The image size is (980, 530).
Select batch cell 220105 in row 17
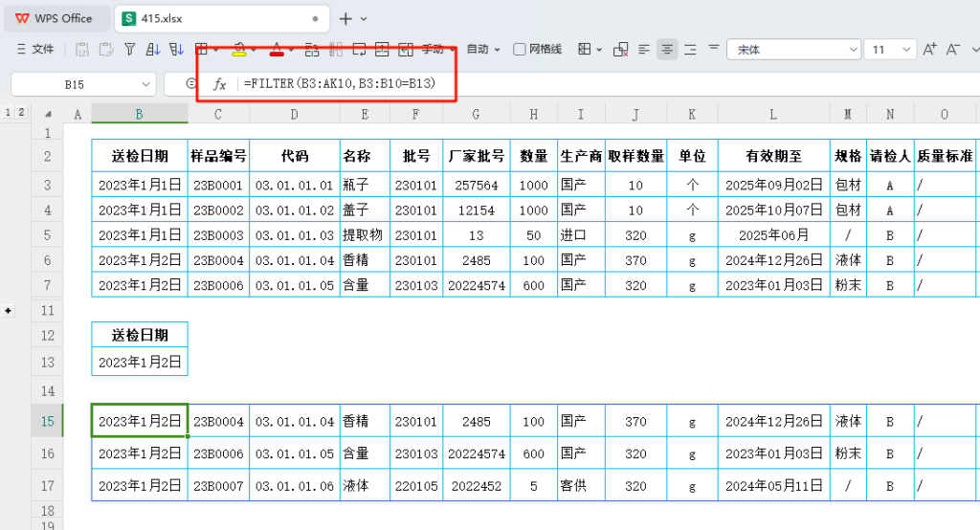pyautogui.click(x=416, y=486)
